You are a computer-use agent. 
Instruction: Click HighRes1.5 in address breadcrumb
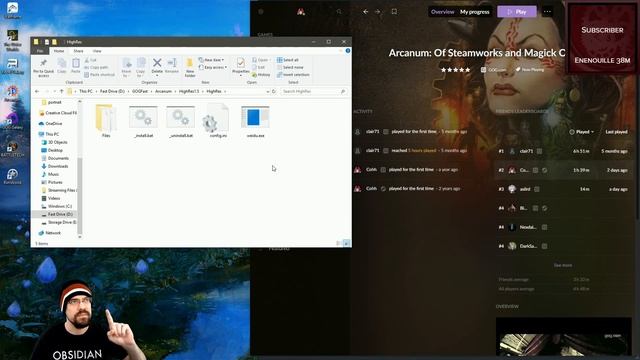189,91
